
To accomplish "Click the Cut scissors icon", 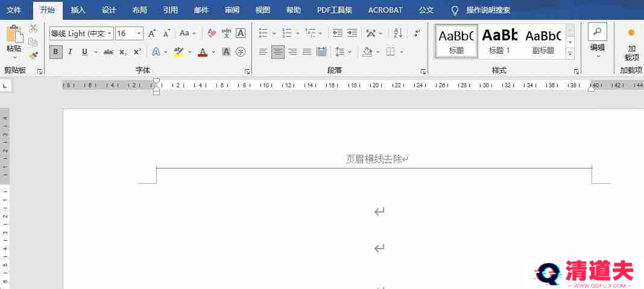I will point(33,28).
